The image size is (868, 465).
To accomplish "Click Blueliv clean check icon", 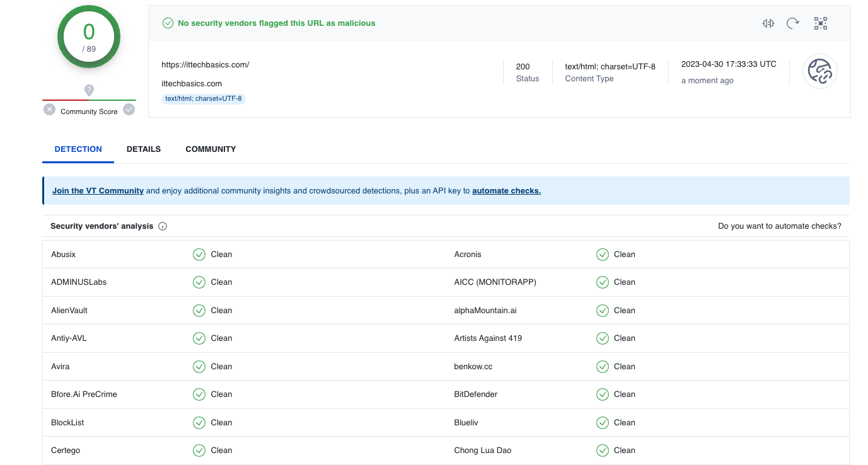I will (603, 423).
